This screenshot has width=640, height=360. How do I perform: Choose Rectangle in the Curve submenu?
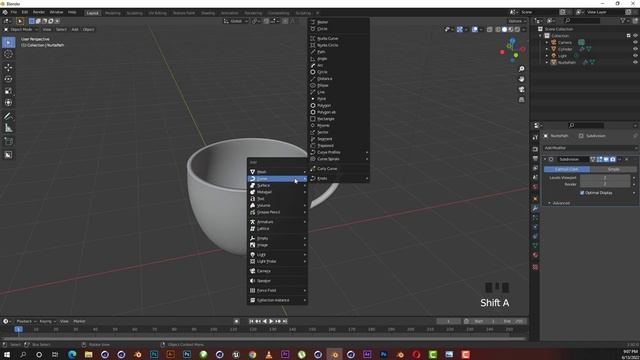tap(339, 119)
